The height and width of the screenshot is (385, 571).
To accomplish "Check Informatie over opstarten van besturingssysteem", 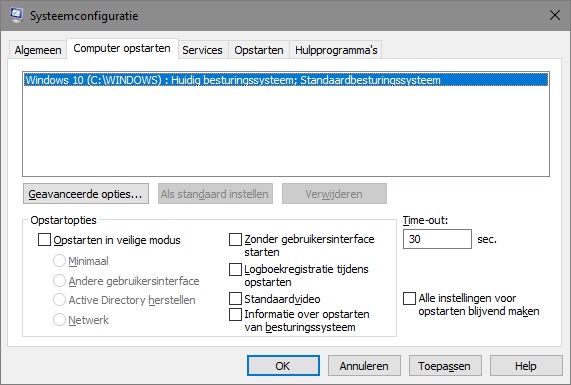I will coord(235,314).
